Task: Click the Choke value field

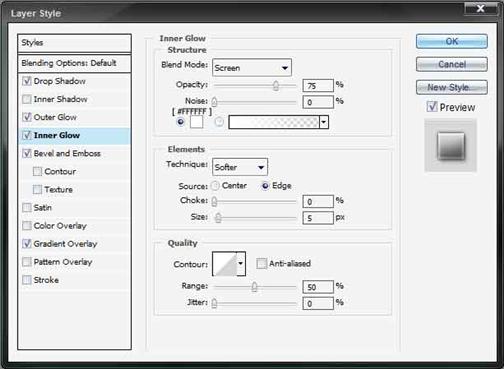Action: [x=318, y=201]
